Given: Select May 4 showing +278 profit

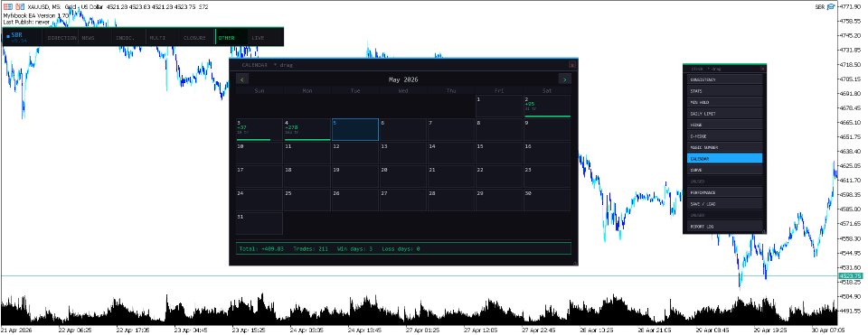Looking at the screenshot, I should [307, 130].
